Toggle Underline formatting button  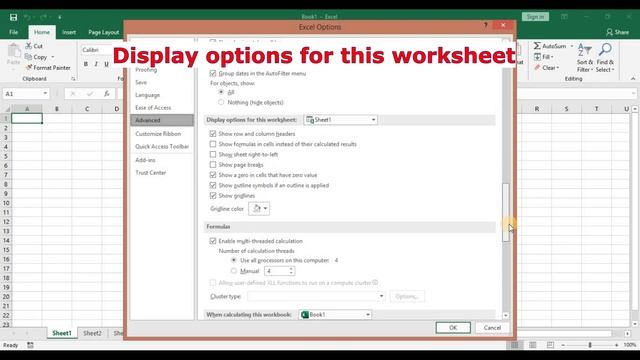click(x=107, y=64)
